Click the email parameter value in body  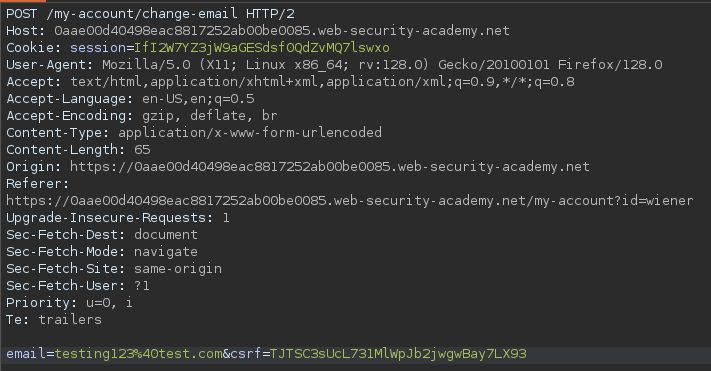pos(138,354)
